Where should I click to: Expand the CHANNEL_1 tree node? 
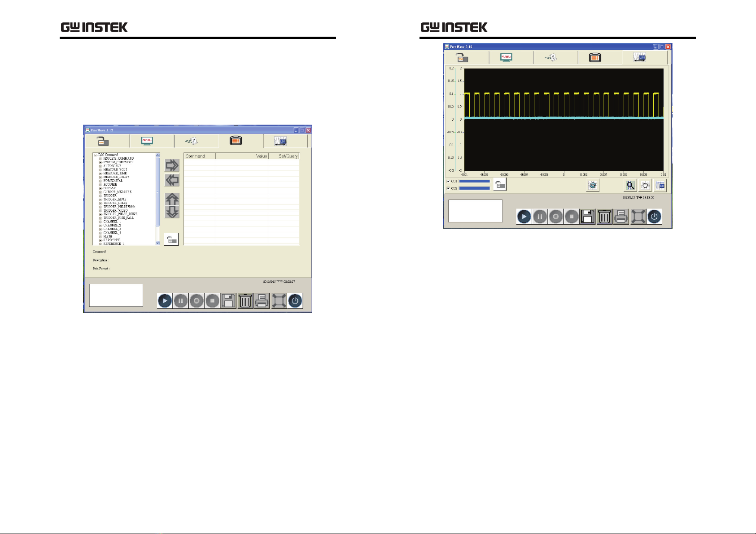(x=101, y=221)
